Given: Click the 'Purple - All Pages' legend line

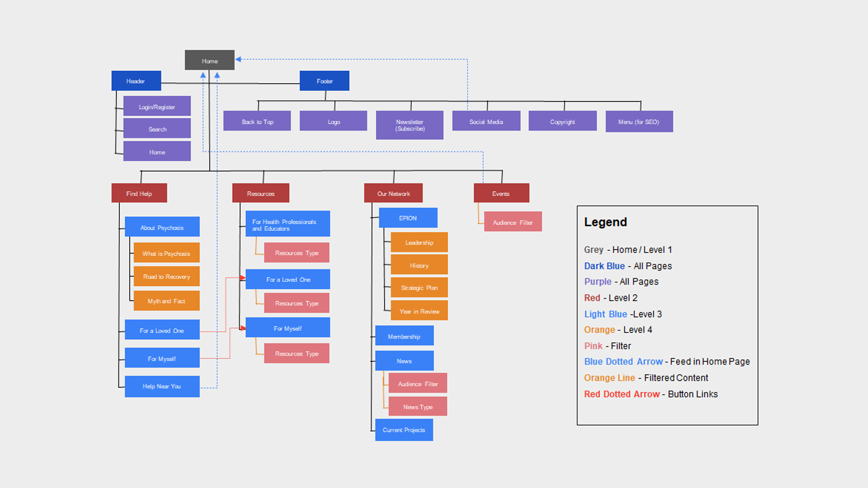Looking at the screenshot, I should point(621,282).
